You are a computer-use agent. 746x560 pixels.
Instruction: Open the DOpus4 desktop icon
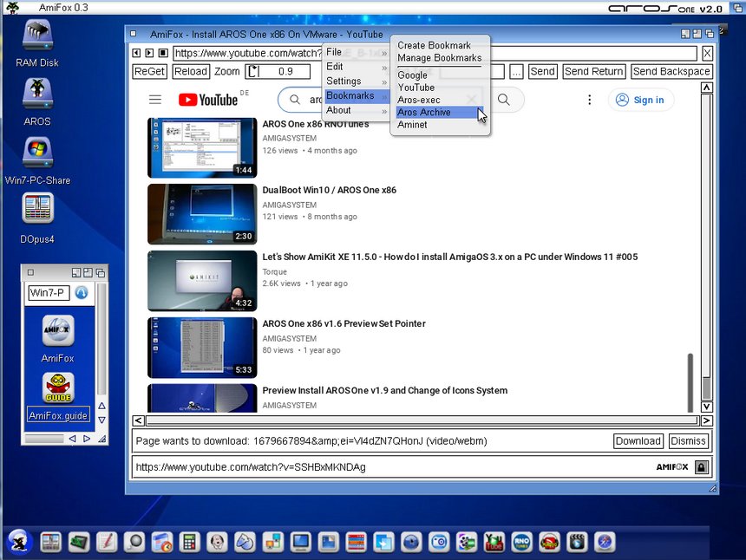pyautogui.click(x=37, y=210)
